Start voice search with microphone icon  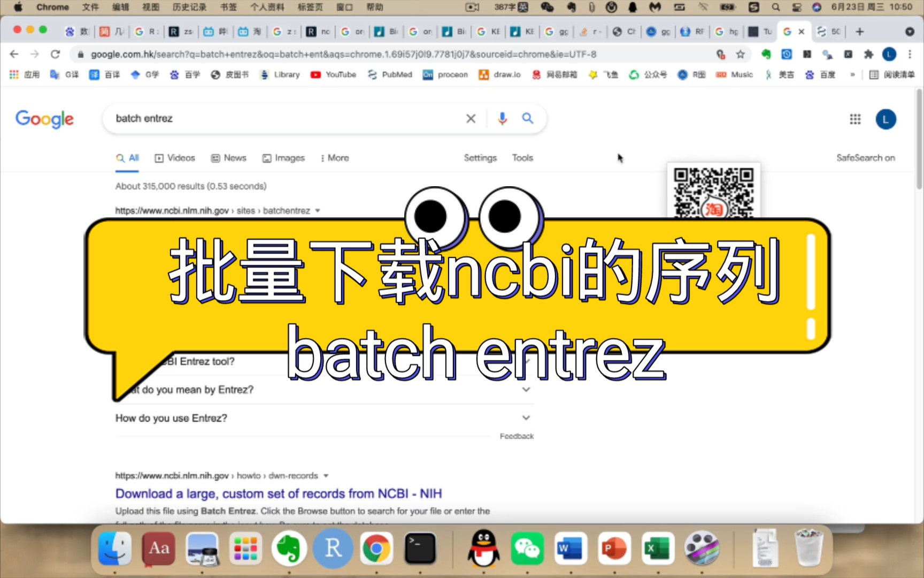click(502, 118)
